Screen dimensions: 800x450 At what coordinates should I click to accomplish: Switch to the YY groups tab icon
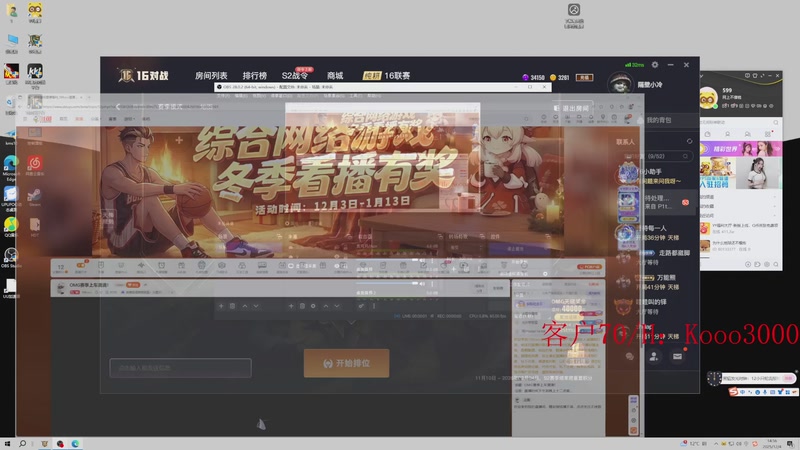pos(747,134)
